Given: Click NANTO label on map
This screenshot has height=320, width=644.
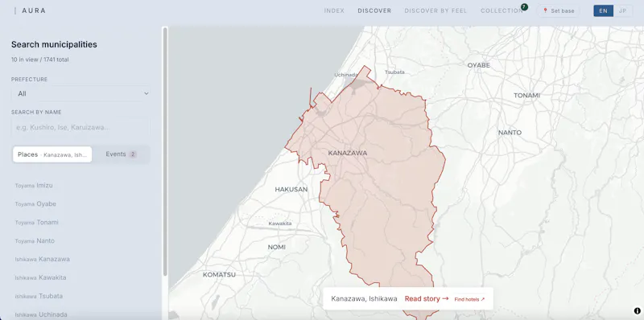Looking at the screenshot, I should point(510,133).
